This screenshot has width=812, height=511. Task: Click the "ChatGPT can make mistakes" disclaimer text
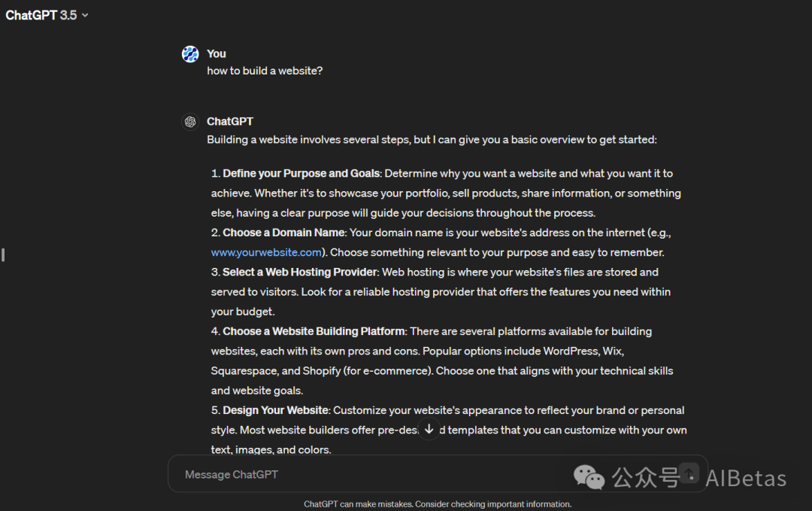tap(437, 504)
